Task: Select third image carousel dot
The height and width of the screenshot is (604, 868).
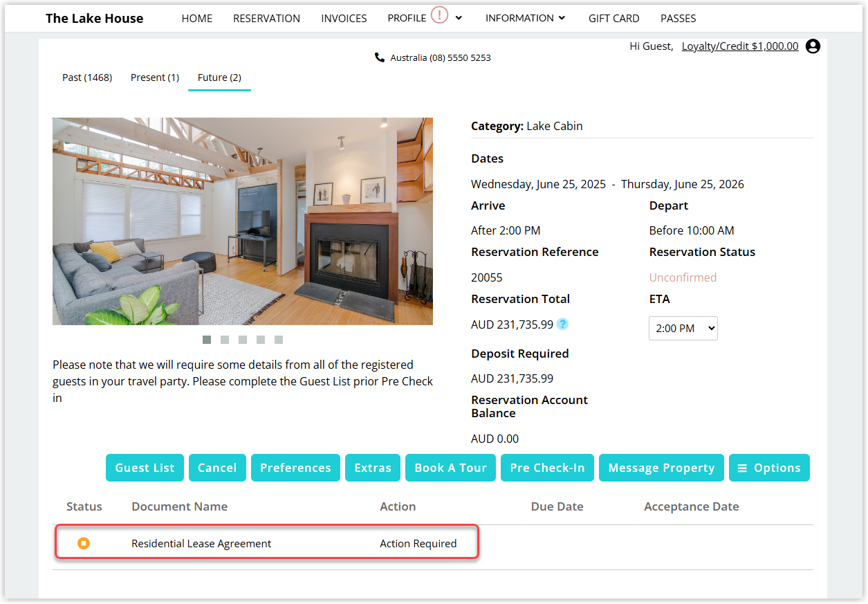Action: (x=243, y=340)
